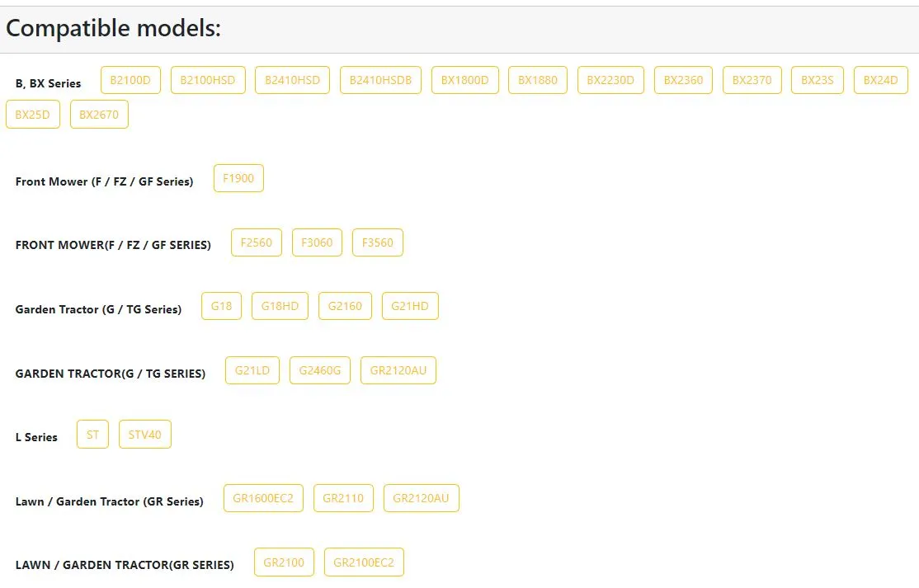Select GR2120AU under GARDEN TRACTOR(G / TG SERIES)
This screenshot has width=919, height=588.
tap(398, 370)
